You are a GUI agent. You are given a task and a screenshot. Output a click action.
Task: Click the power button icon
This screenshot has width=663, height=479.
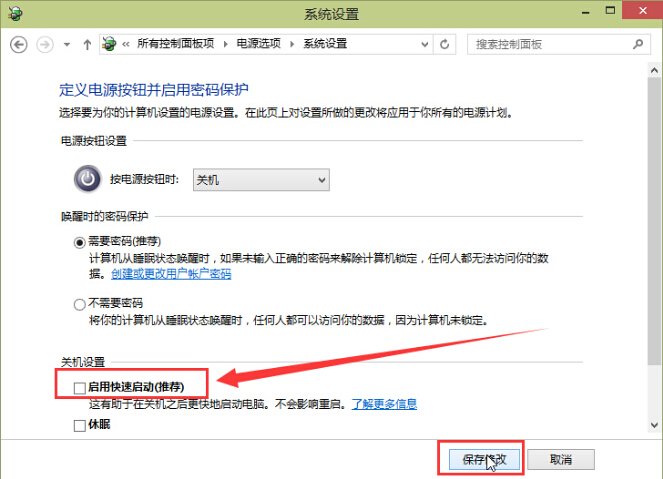pyautogui.click(x=88, y=179)
